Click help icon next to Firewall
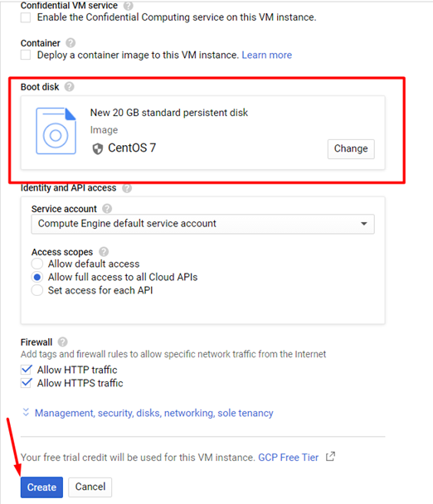Image resolution: width=433 pixels, height=504 pixels. click(x=63, y=342)
